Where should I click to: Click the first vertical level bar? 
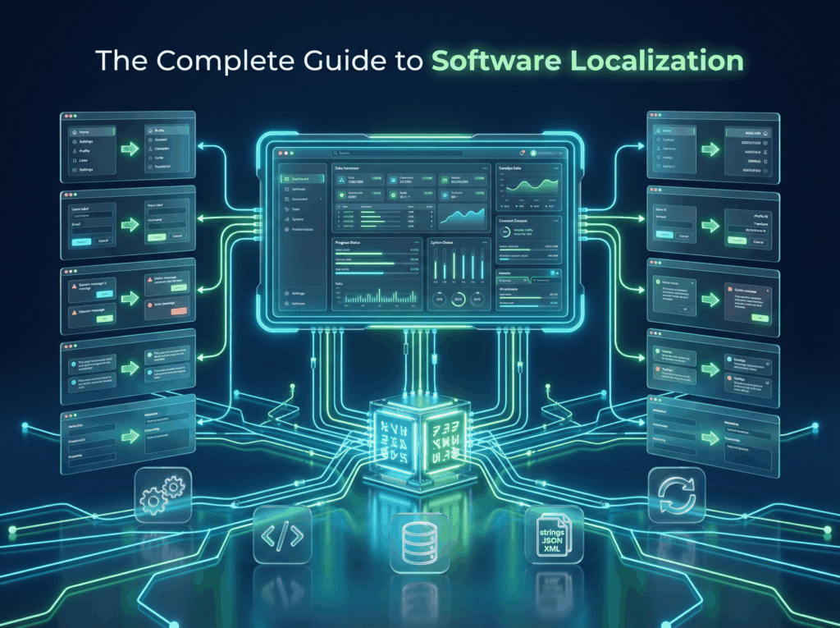tap(436, 264)
